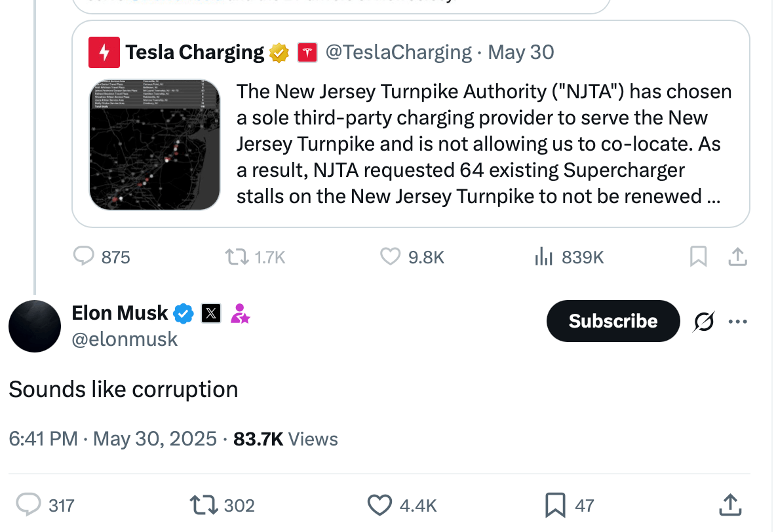Open the three-dots more options menu

click(x=738, y=322)
